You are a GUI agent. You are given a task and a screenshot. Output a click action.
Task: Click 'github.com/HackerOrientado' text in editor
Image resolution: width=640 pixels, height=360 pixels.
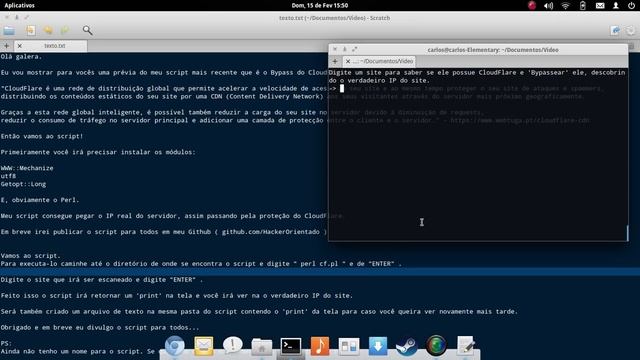(271, 231)
